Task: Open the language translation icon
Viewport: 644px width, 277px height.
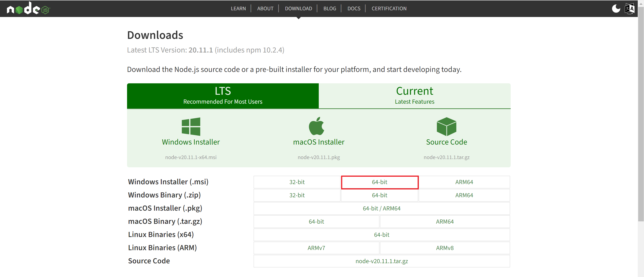Action: pyautogui.click(x=629, y=9)
